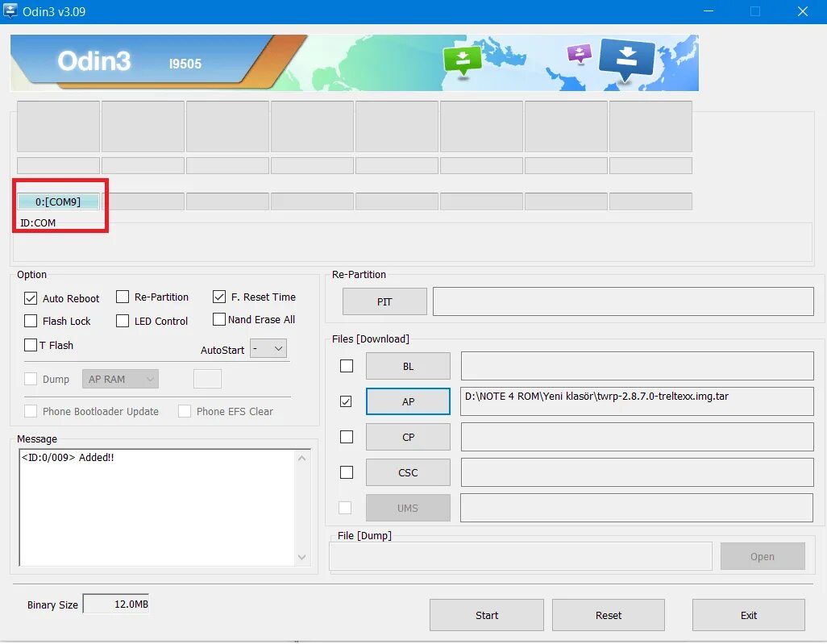
Task: Enable the Nand Erase All checkbox
Action: point(219,320)
